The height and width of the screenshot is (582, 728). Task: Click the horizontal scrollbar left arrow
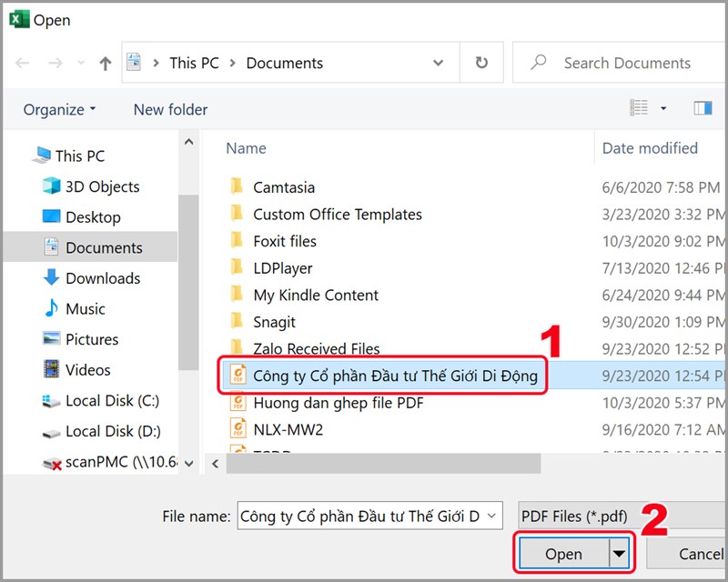[x=215, y=463]
